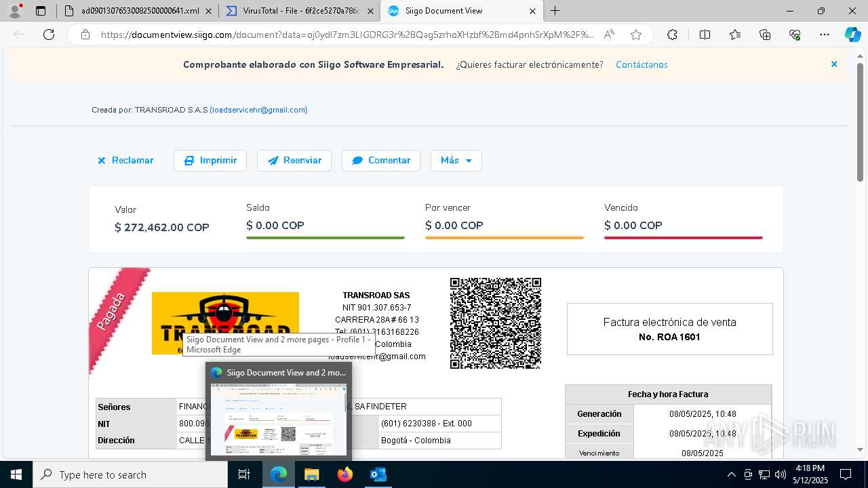Click the red Vencido progress bar

coord(684,238)
